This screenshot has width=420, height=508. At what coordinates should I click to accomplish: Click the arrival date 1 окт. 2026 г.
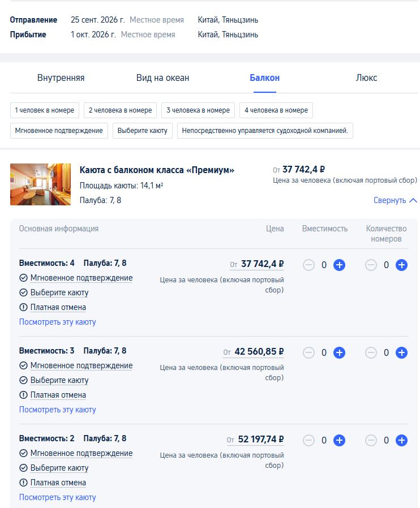(x=93, y=35)
